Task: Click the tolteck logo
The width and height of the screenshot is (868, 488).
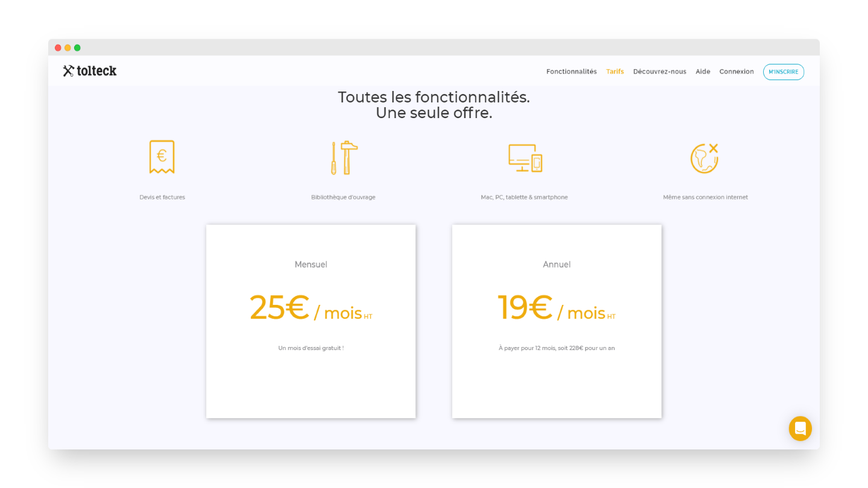Action: point(90,71)
